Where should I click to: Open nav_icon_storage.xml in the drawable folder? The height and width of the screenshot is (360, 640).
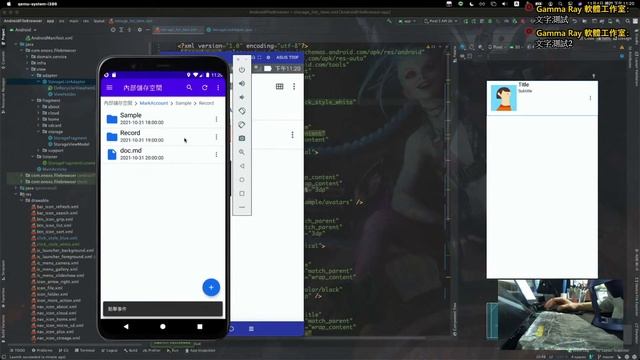[x=58, y=338]
